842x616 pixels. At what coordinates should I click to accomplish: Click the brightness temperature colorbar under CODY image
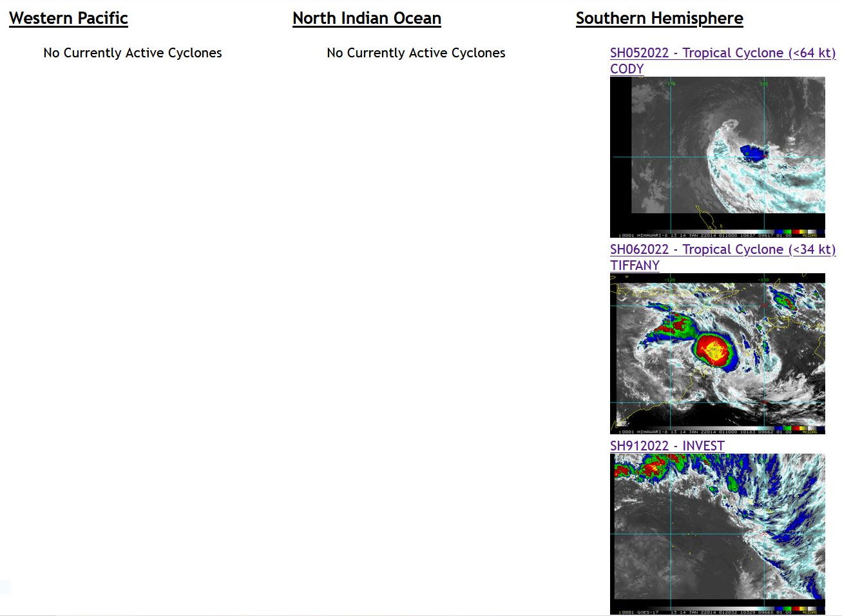point(709,230)
